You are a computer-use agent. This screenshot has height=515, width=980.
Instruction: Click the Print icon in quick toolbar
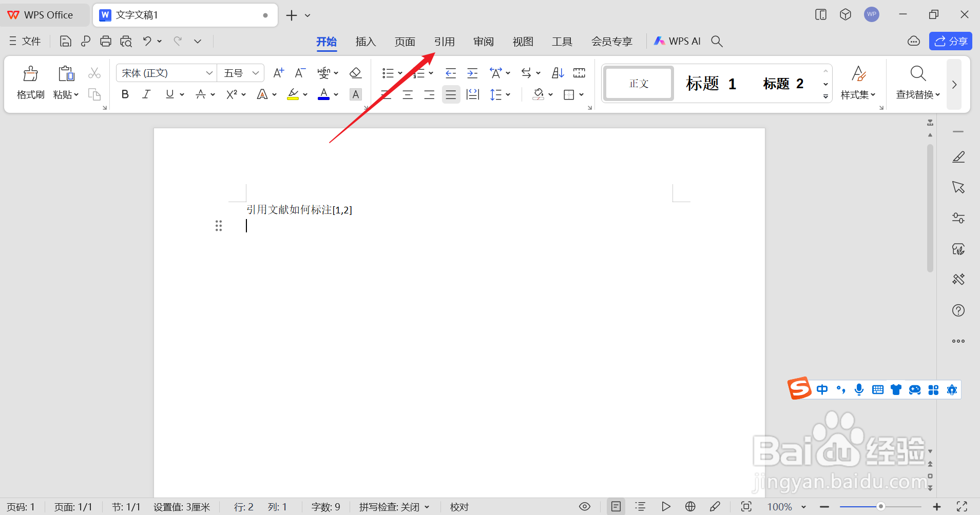point(106,41)
